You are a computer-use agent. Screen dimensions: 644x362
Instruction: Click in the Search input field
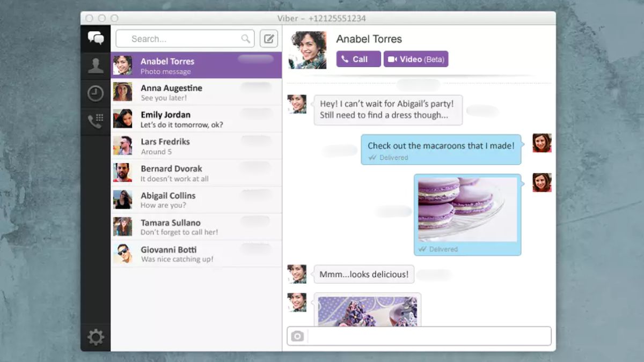(x=185, y=39)
